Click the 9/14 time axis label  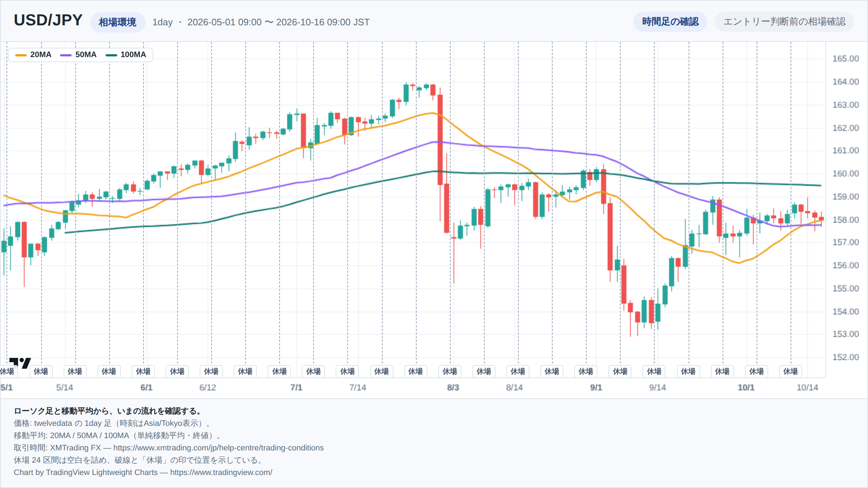point(657,388)
